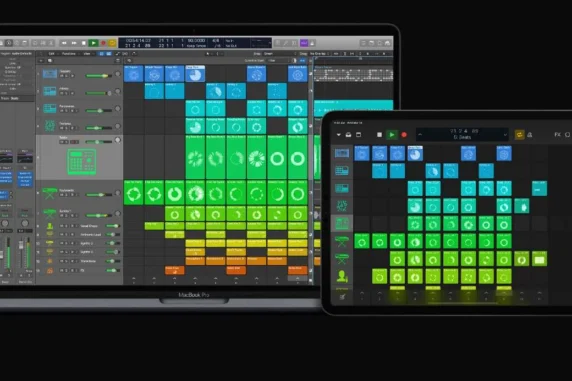Select the Vocal Chops singer icon on MacBook
This screenshot has width=572, height=381.
(50, 226)
